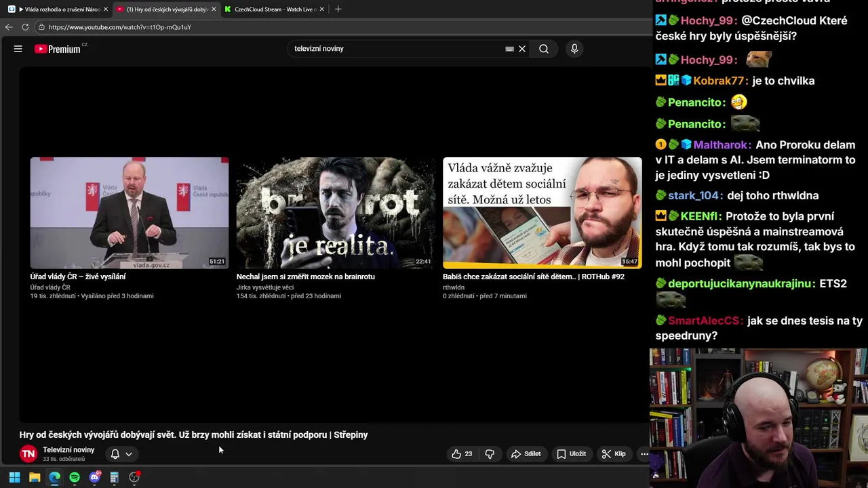Open Spotify from the taskbar
This screenshot has height=488, width=868.
[x=75, y=477]
